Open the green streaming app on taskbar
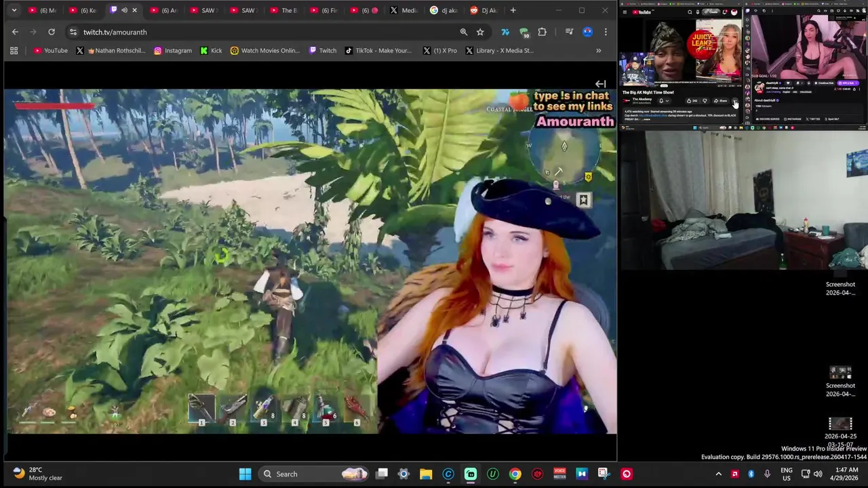 (471, 474)
